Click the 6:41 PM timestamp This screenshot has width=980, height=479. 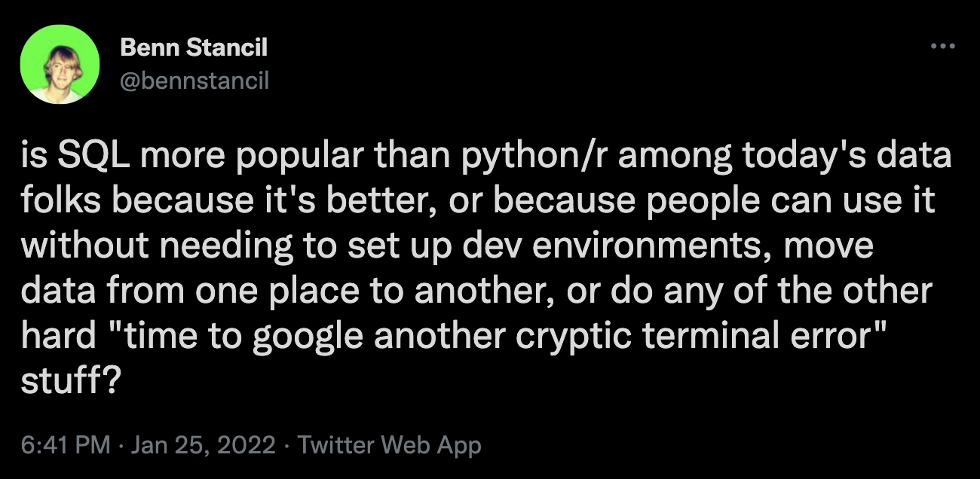click(x=66, y=444)
